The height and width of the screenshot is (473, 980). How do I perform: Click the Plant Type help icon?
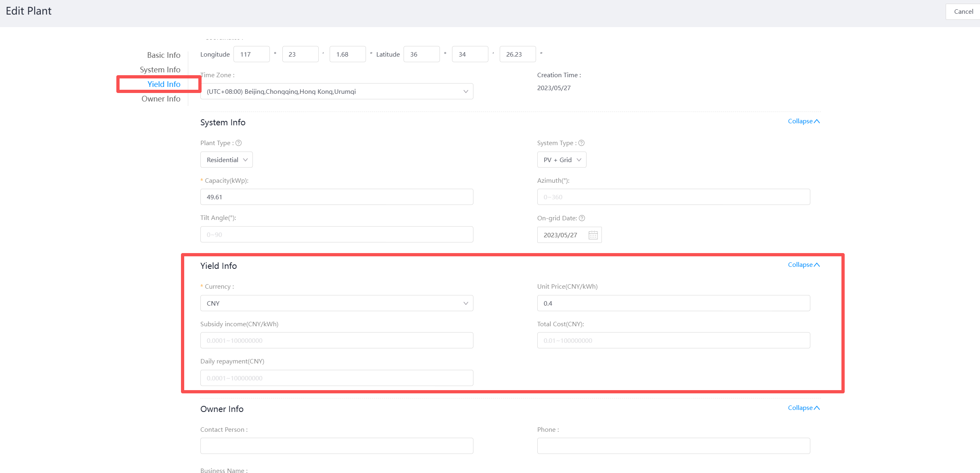(239, 143)
